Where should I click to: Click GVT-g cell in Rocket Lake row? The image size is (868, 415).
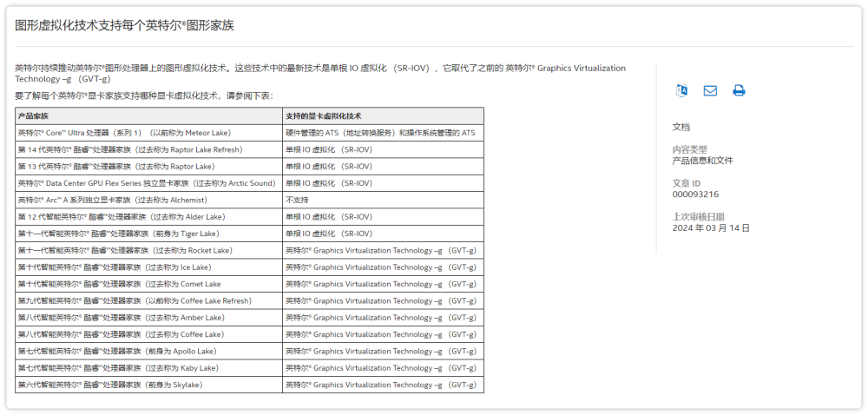(x=383, y=251)
